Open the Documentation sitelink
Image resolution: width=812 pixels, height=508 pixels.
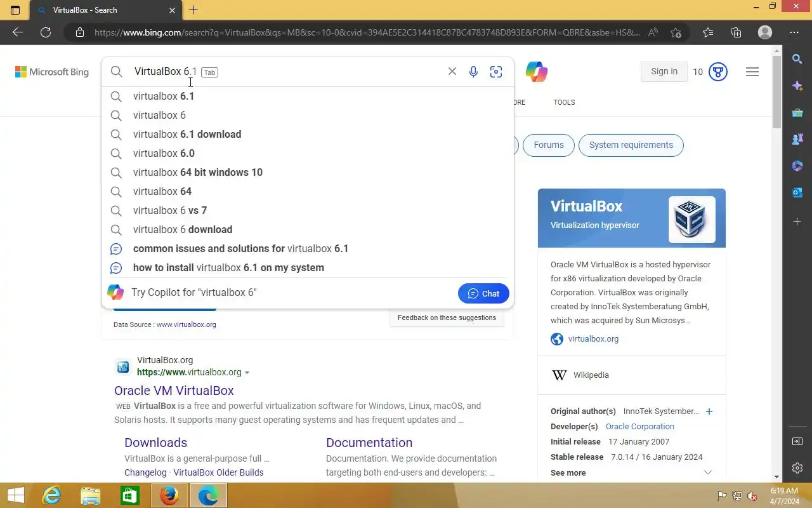click(x=369, y=443)
